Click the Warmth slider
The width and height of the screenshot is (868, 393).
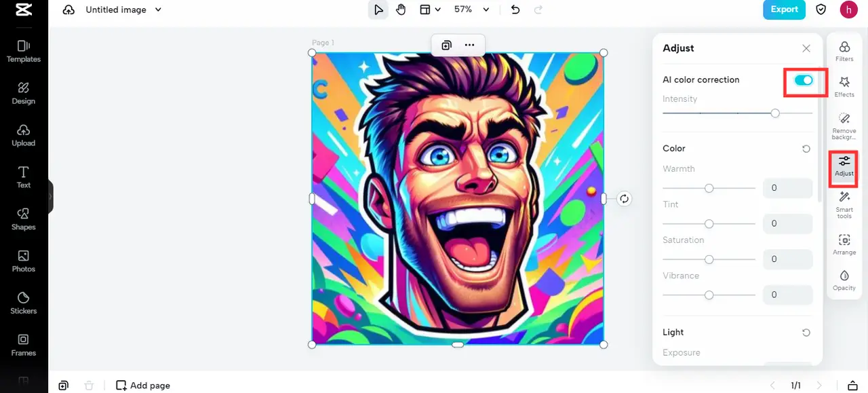click(x=709, y=188)
